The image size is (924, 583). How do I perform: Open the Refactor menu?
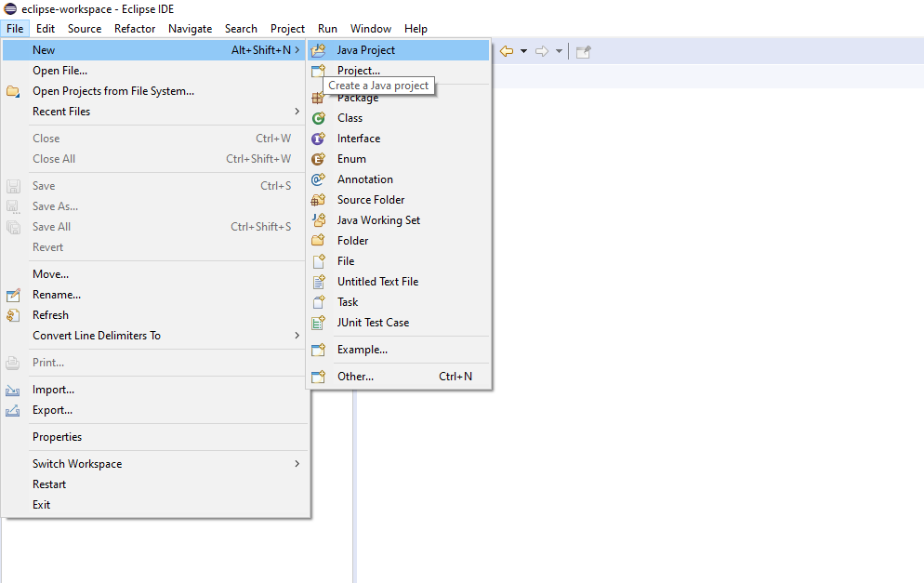[x=135, y=29]
